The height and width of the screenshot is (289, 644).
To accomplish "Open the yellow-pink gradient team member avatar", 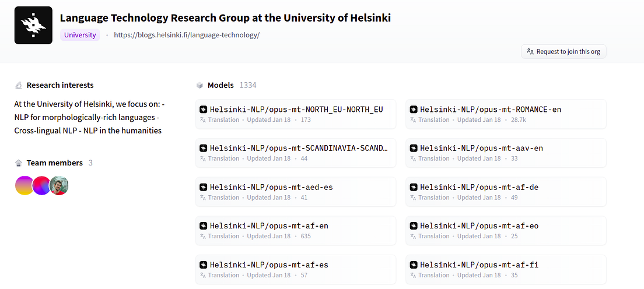I will click(24, 185).
